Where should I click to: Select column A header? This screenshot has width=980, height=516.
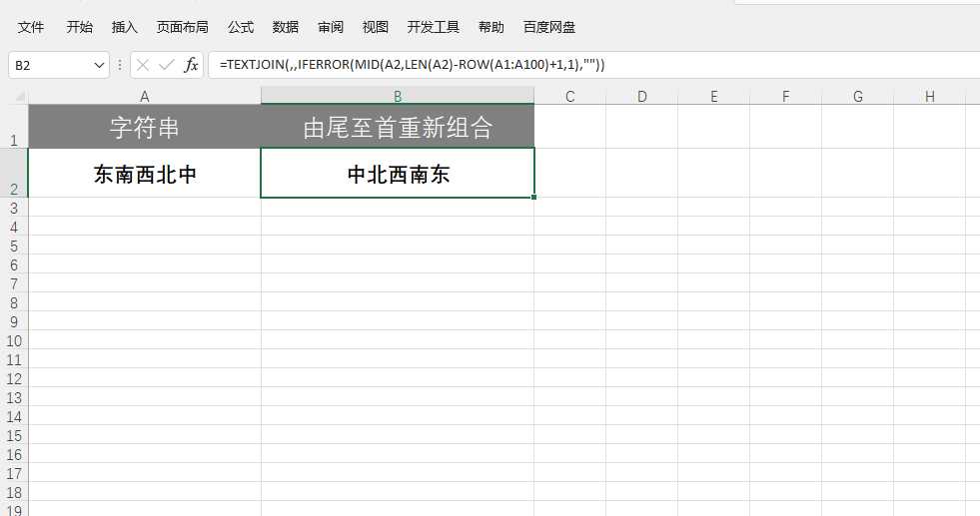[x=145, y=96]
